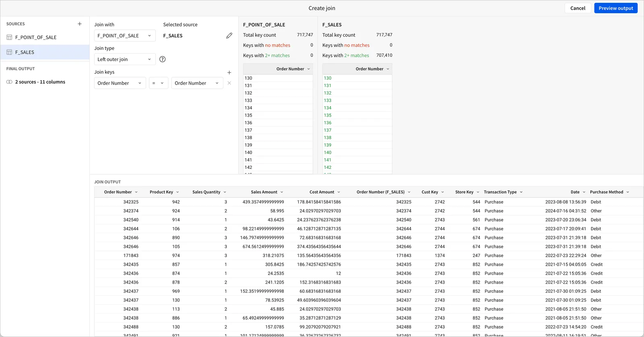
Task: Click Order Number cell 342325 in join output
Action: tap(131, 202)
